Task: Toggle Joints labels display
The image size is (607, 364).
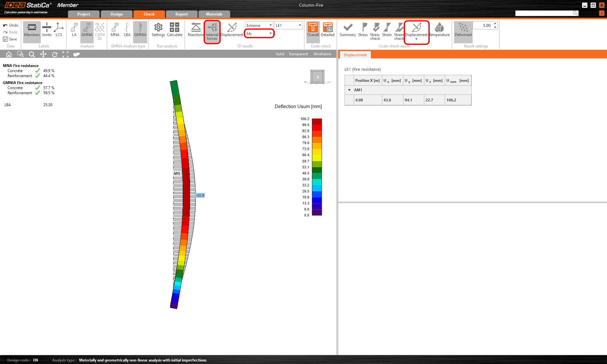Action: click(x=46, y=30)
